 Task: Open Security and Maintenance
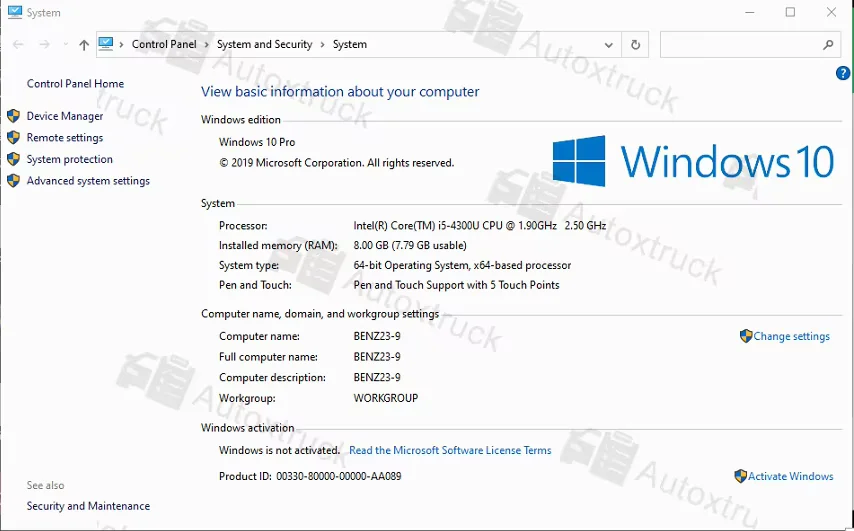[x=88, y=506]
